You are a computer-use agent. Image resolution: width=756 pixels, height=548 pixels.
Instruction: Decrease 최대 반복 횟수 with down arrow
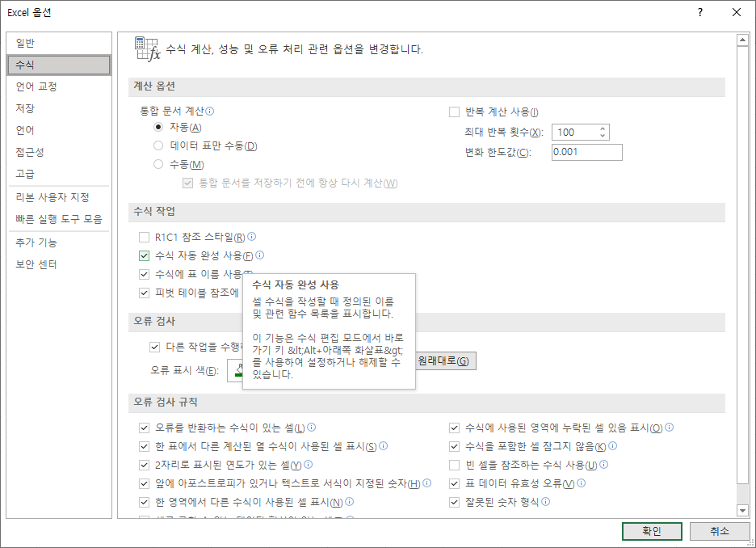pos(603,136)
